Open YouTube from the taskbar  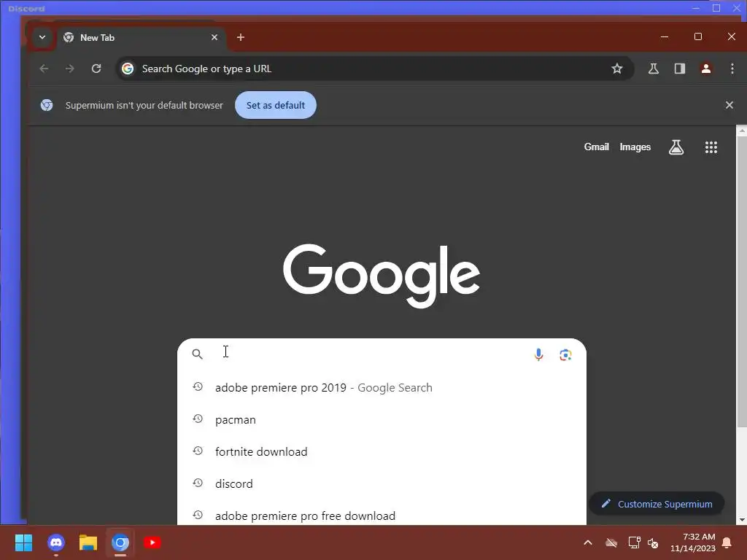(x=152, y=542)
